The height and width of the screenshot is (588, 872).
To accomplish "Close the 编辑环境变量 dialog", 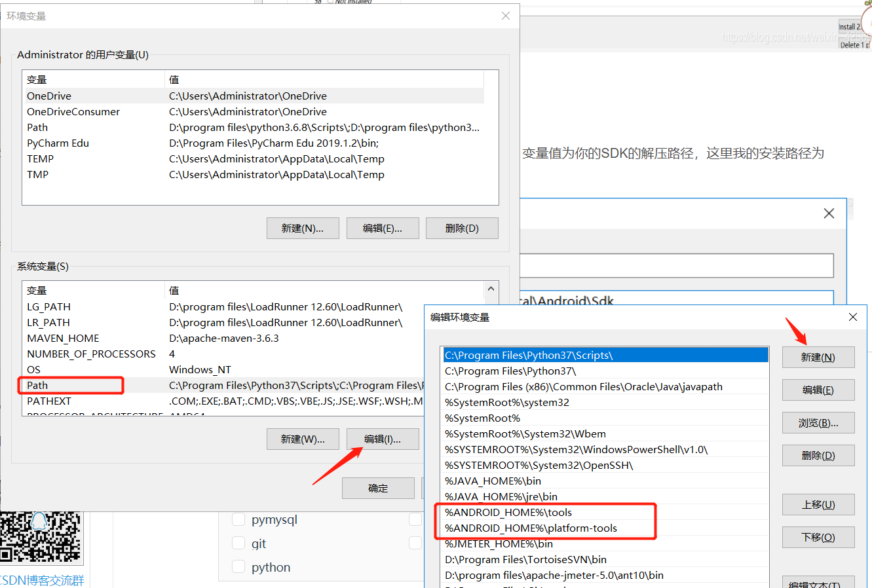I will coord(853,317).
